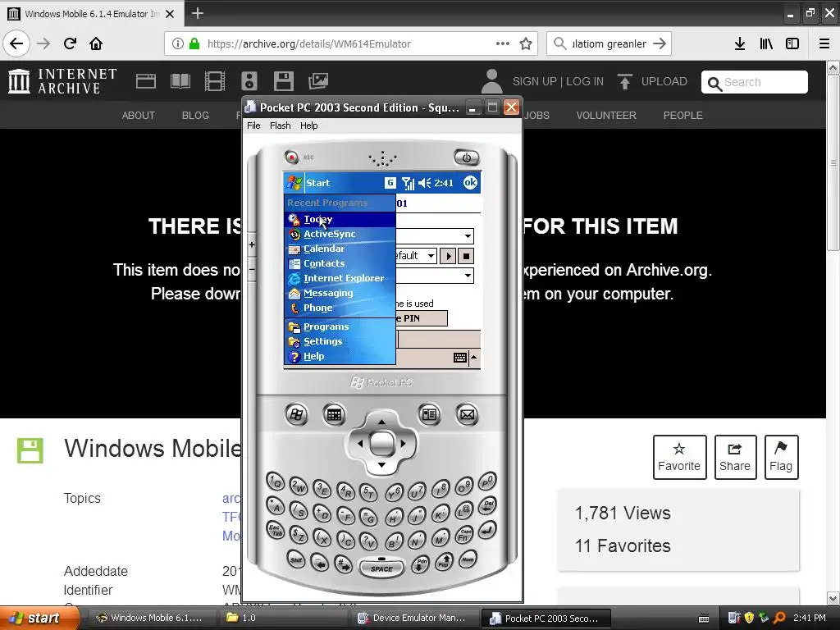Image resolution: width=840 pixels, height=630 pixels.
Task: Click the D-pad up arrow
Action: pos(381,422)
